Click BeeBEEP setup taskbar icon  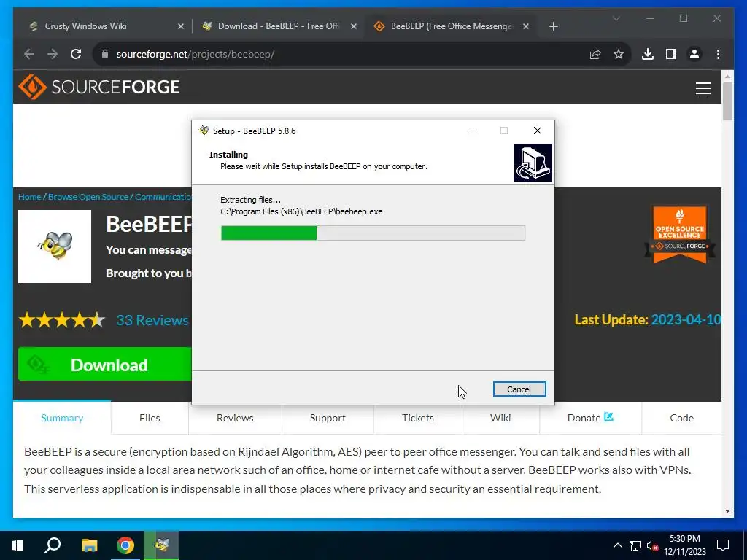161,545
